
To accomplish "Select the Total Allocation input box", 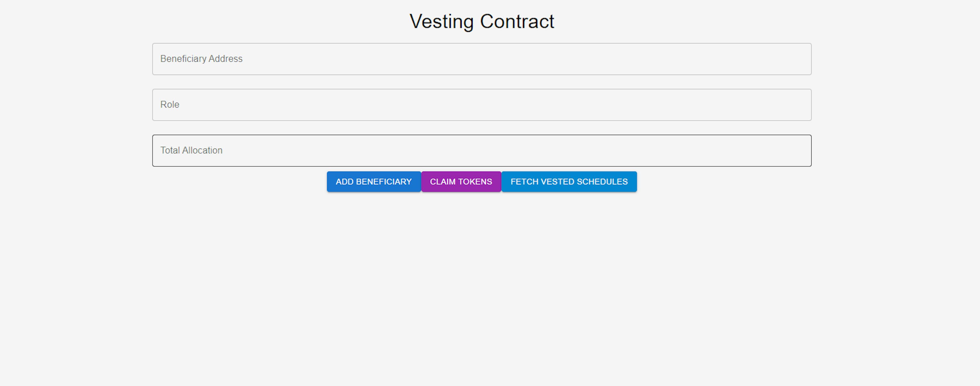I will pos(482,150).
